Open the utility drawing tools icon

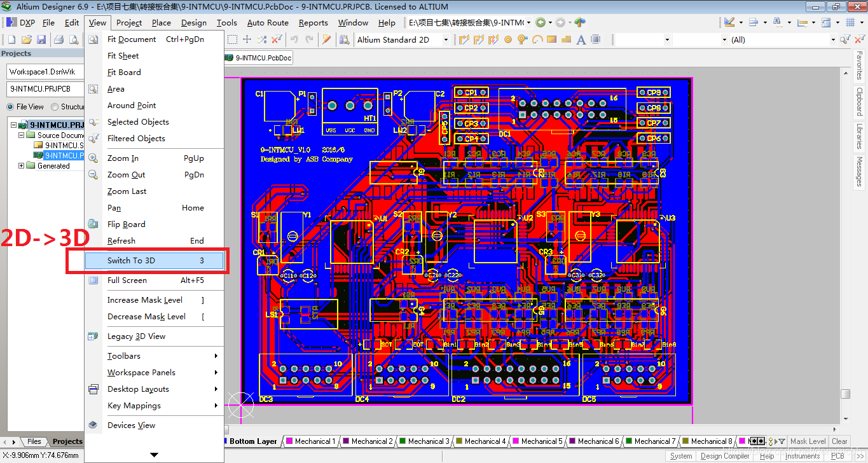point(729,22)
